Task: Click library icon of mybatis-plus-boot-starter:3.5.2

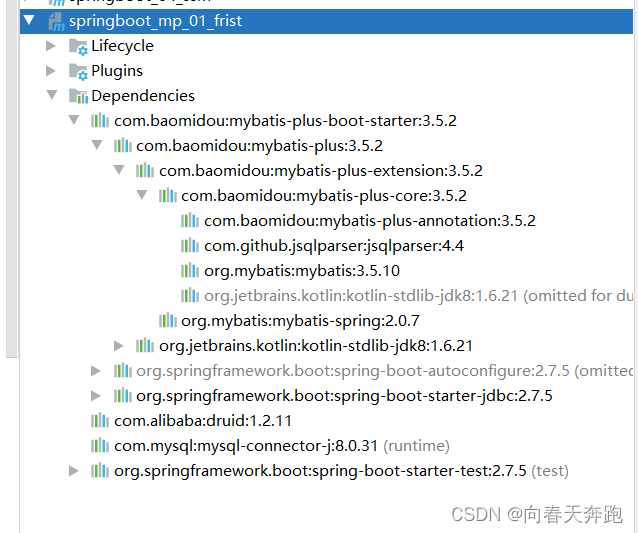Action: 100,121
